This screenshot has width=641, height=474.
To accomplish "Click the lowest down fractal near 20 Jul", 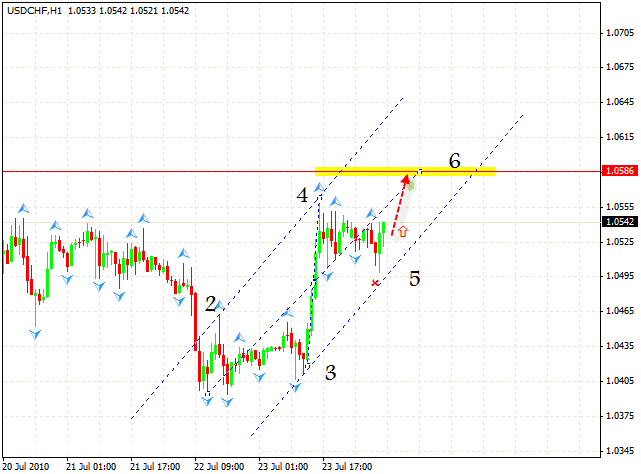I will pyautogui.click(x=35, y=335).
